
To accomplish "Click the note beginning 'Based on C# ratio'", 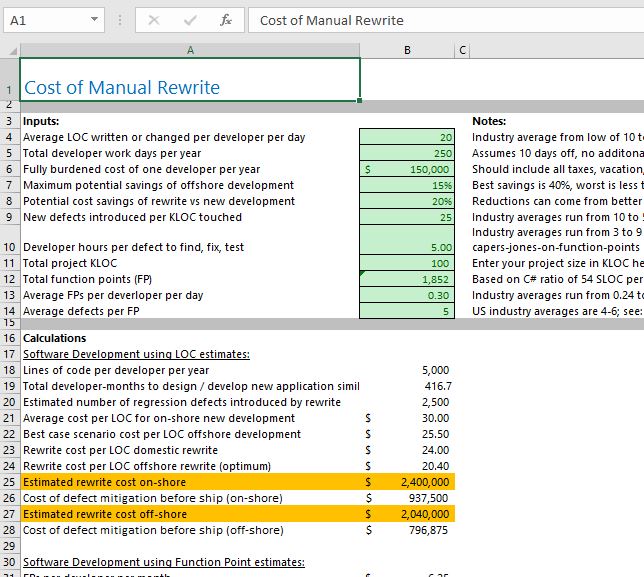I will coord(558,279).
